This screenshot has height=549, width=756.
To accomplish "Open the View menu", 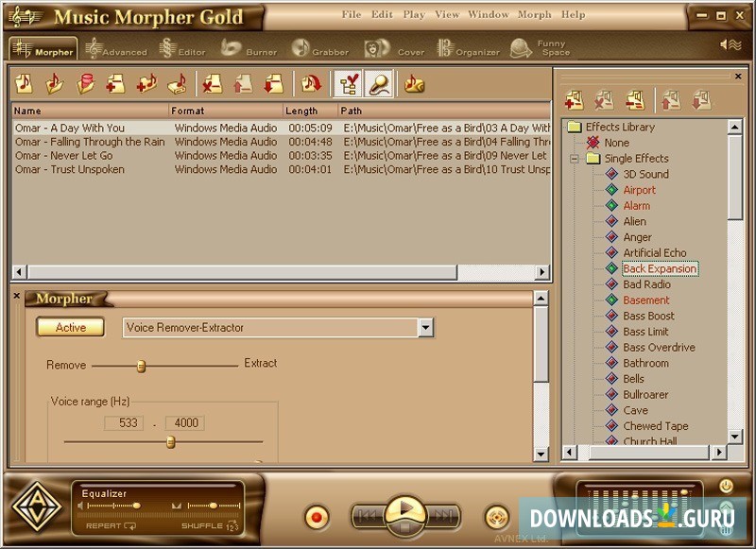I will (x=447, y=14).
